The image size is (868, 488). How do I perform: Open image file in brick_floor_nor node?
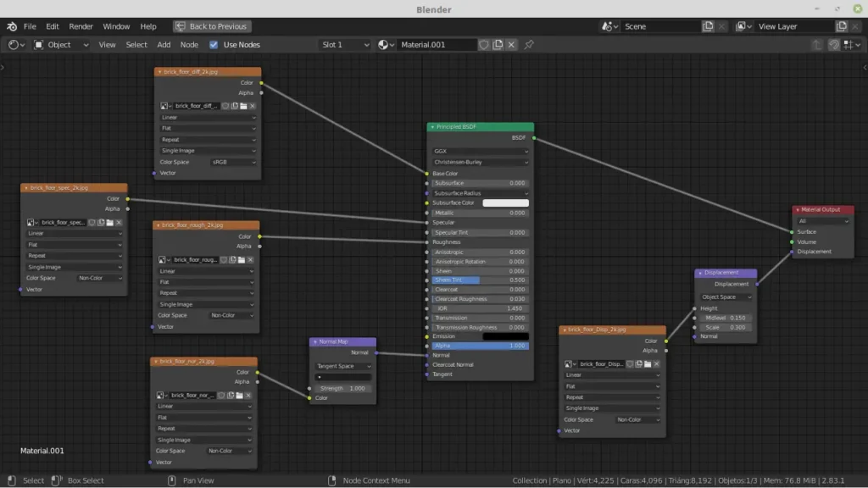[239, 396]
